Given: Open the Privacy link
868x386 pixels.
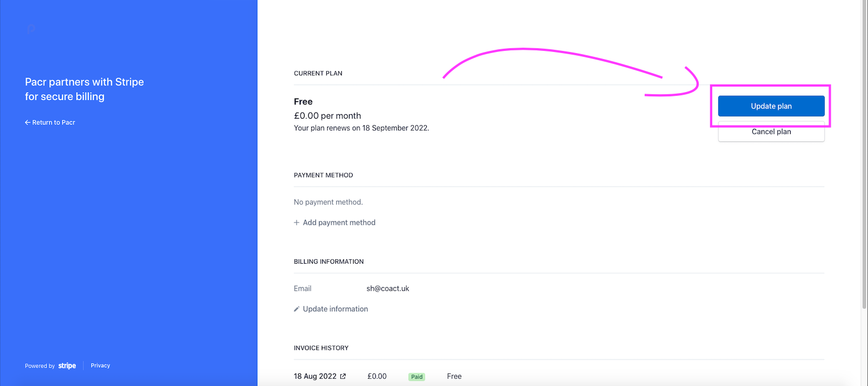Looking at the screenshot, I should tap(100, 366).
